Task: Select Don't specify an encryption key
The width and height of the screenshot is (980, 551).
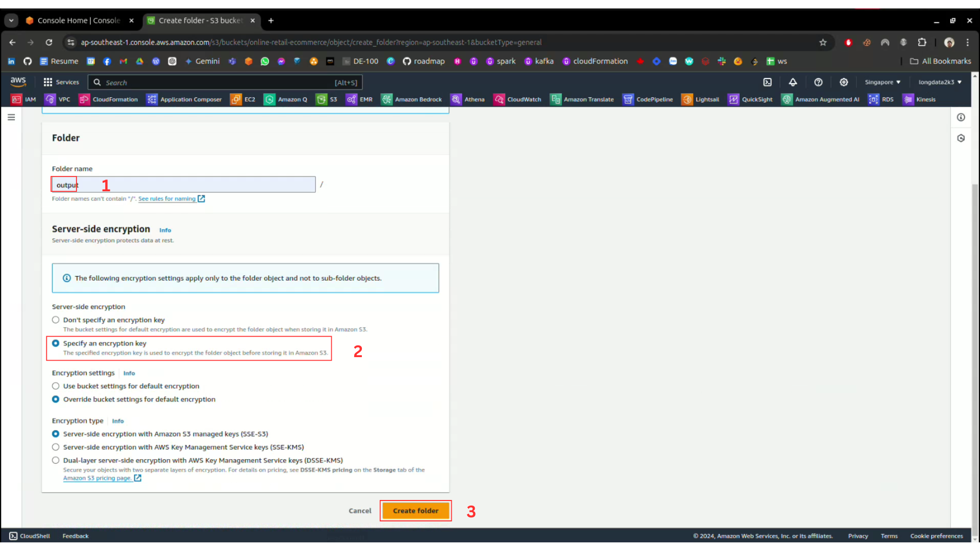Action: (56, 320)
